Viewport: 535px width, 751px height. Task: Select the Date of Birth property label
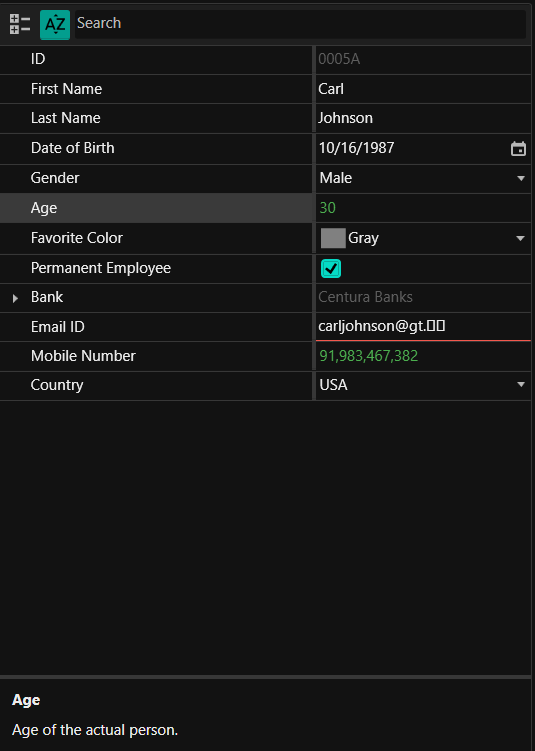point(73,148)
